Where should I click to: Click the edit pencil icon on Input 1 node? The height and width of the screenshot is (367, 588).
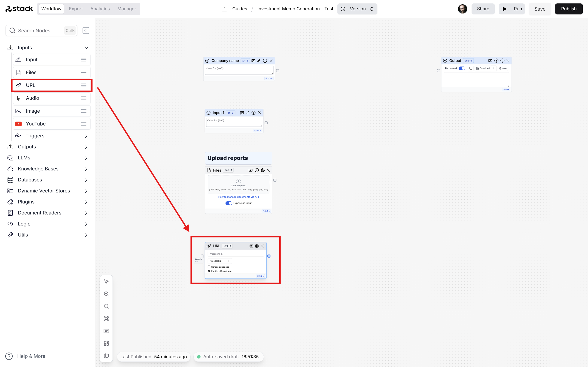click(247, 112)
